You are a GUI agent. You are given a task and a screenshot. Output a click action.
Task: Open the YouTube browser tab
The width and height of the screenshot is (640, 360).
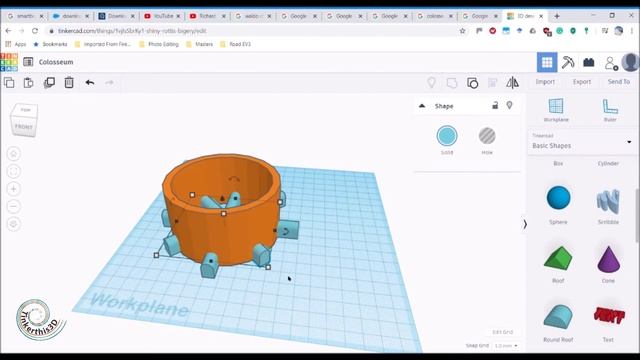click(x=162, y=16)
